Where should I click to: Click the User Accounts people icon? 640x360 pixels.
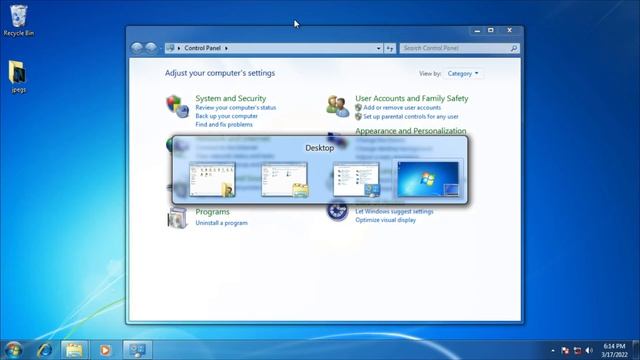(338, 106)
